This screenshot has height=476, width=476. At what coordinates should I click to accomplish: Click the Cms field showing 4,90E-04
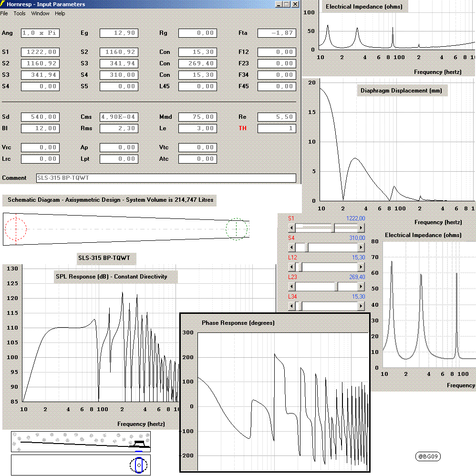(x=119, y=117)
